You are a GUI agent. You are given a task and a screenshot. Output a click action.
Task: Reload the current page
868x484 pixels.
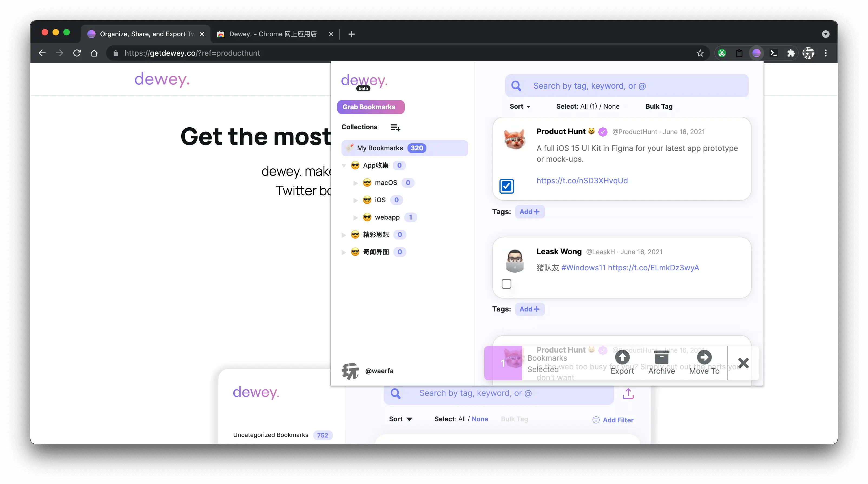pos(77,53)
